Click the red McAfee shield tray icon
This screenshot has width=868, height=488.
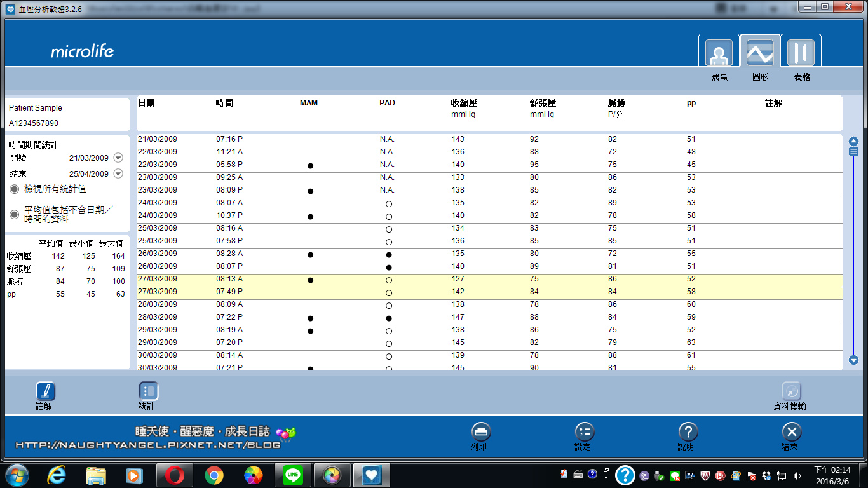705,475
